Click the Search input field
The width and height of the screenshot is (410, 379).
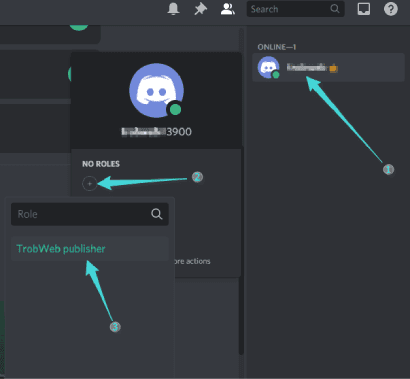click(x=295, y=9)
